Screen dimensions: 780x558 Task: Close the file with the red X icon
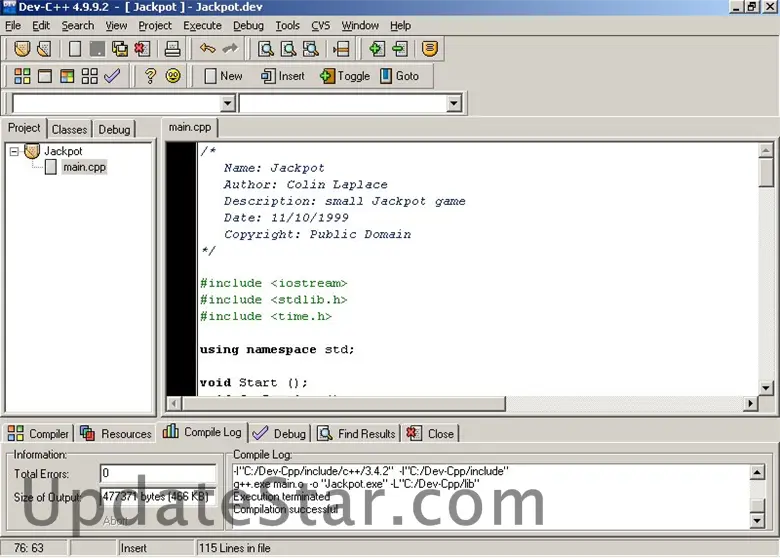(142, 49)
